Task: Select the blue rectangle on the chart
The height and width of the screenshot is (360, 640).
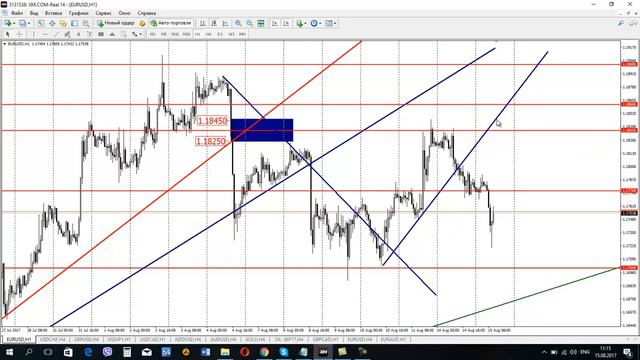Action: pyautogui.click(x=262, y=130)
